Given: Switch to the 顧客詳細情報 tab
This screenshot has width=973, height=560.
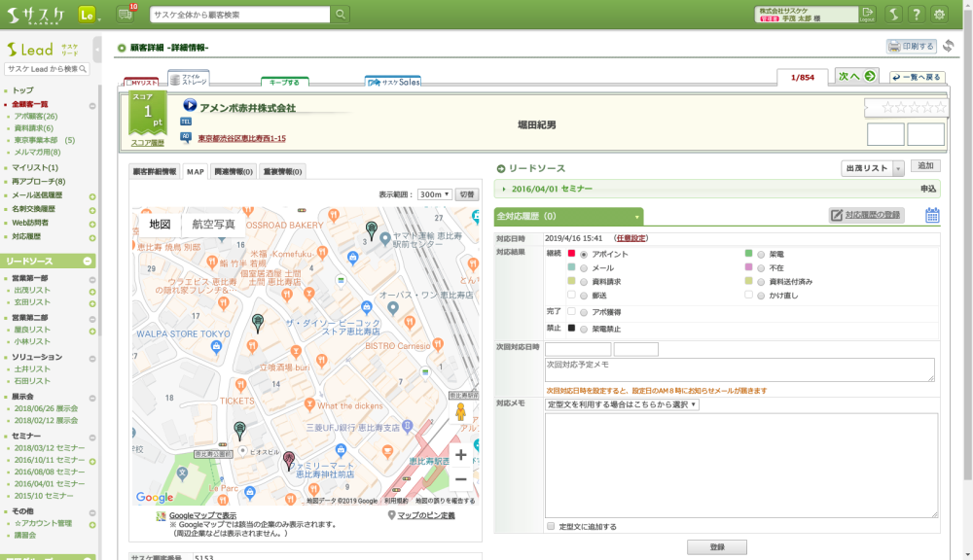Looking at the screenshot, I should pos(155,171).
